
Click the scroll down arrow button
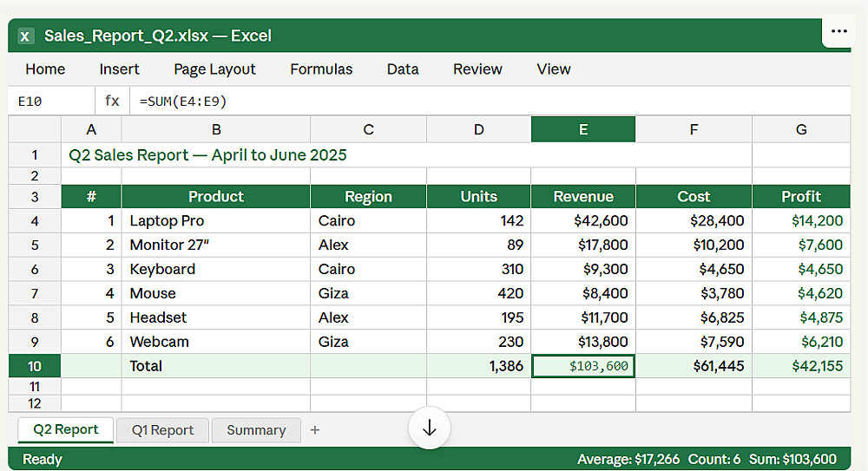430,428
